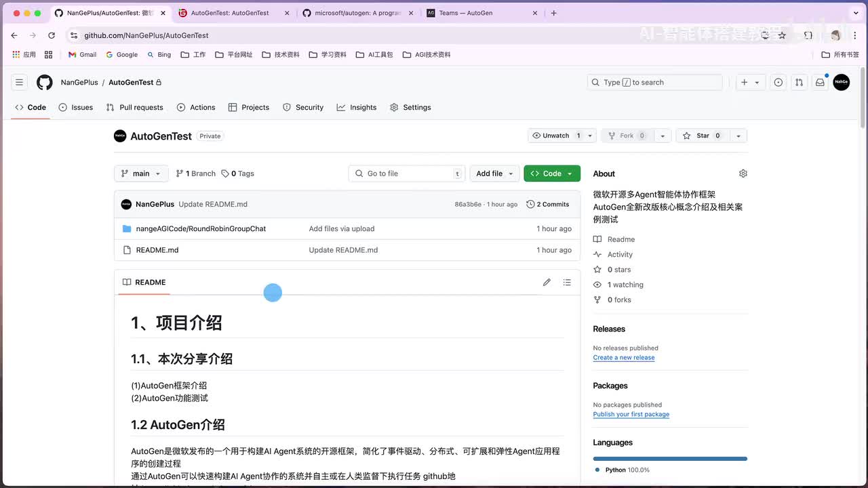Image resolution: width=868 pixels, height=488 pixels.
Task: Open Gmail bookmark
Action: 82,54
